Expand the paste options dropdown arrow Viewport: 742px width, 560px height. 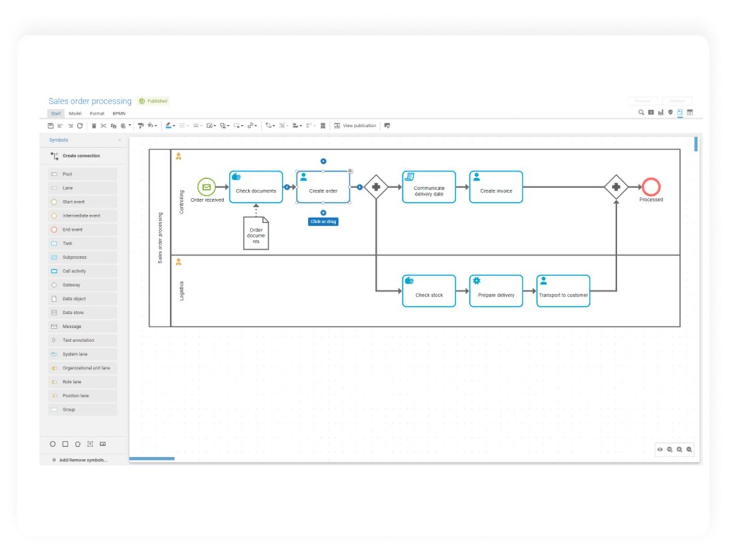coord(130,126)
